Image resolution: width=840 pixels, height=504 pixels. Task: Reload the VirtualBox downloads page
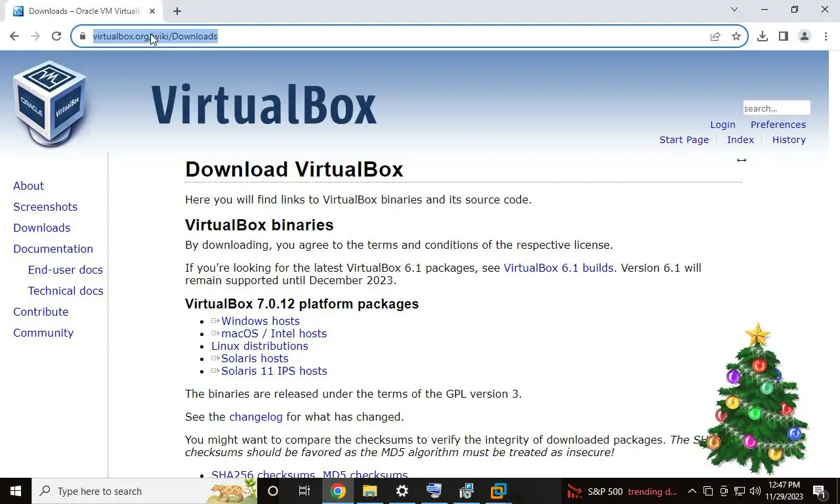click(x=56, y=36)
